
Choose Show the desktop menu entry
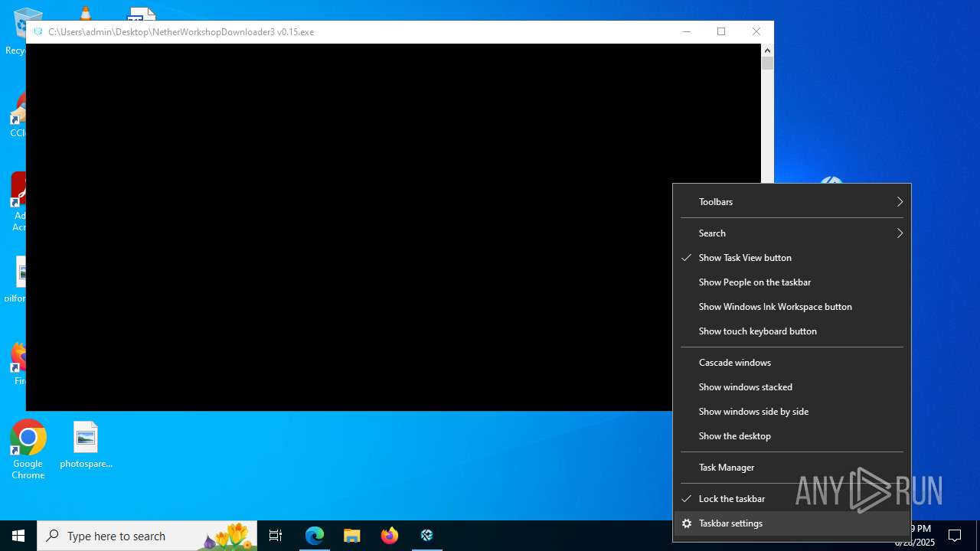coord(792,436)
